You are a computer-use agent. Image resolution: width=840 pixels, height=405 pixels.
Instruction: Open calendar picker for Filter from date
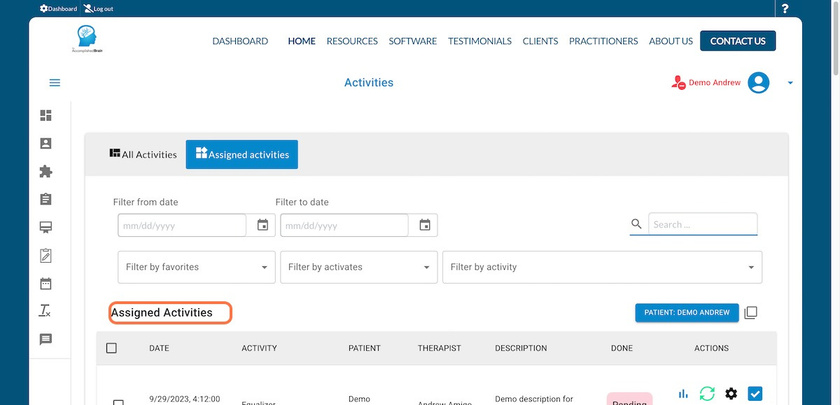click(262, 225)
